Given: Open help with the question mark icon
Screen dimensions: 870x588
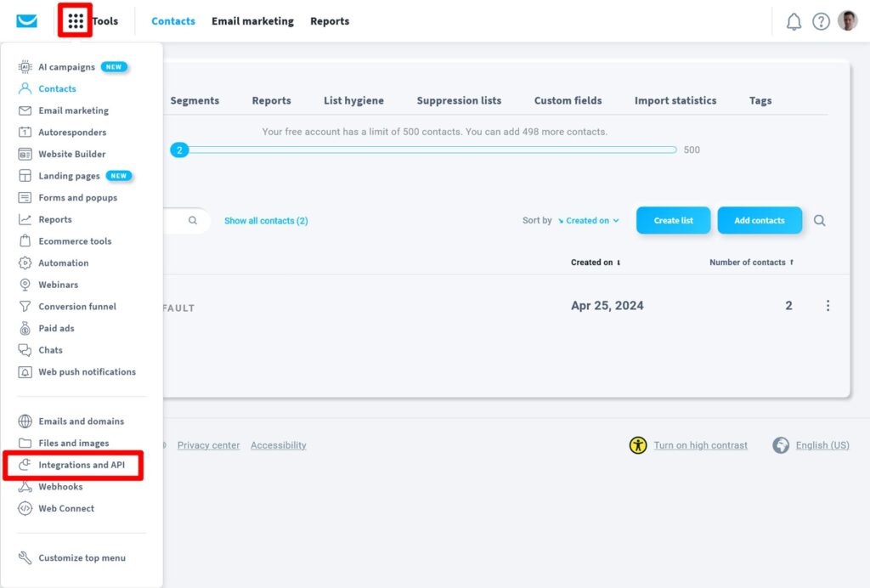Looking at the screenshot, I should 821,21.
